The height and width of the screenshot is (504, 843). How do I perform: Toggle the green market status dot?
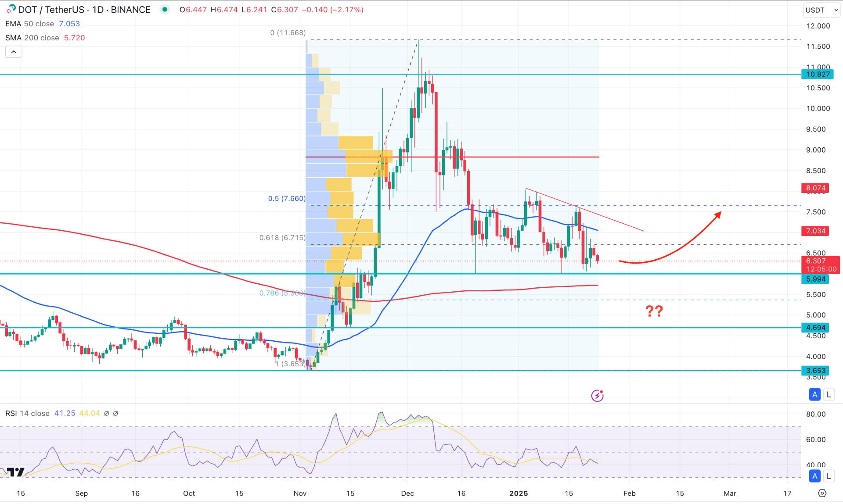[x=165, y=9]
